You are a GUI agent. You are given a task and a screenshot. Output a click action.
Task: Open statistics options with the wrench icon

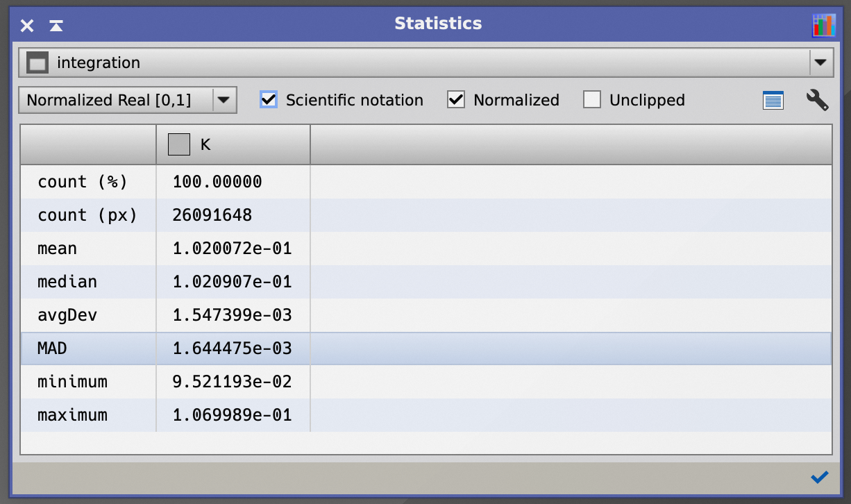(817, 101)
